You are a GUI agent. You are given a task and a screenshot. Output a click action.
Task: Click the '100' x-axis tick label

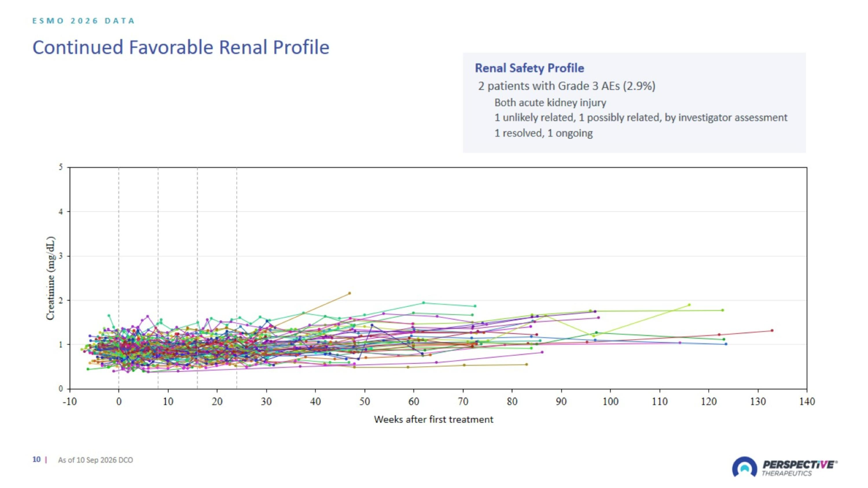pos(610,402)
